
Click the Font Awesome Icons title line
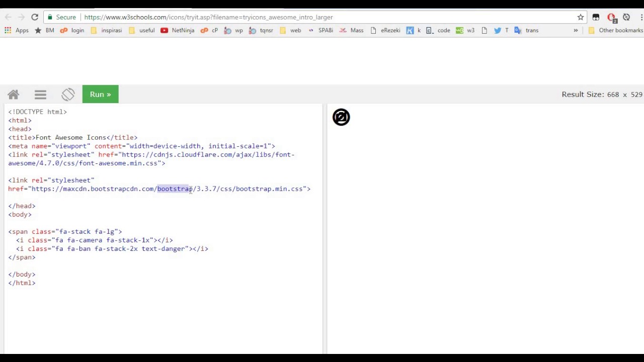(x=73, y=137)
